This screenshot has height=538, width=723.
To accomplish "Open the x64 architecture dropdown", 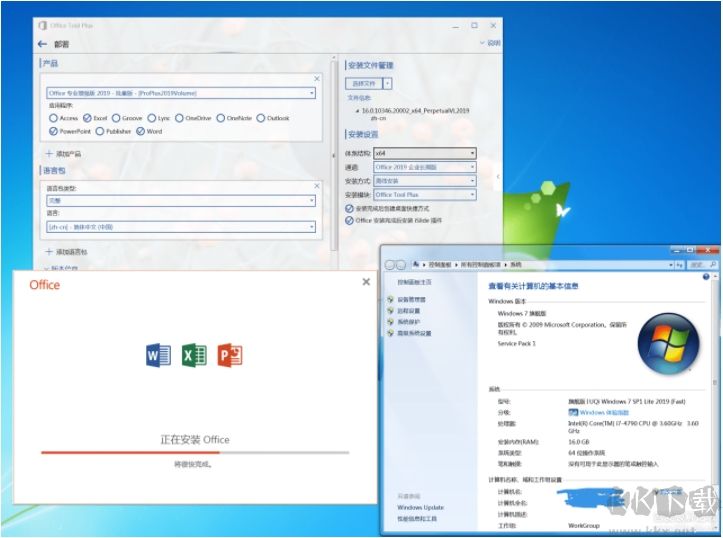I will coord(425,153).
